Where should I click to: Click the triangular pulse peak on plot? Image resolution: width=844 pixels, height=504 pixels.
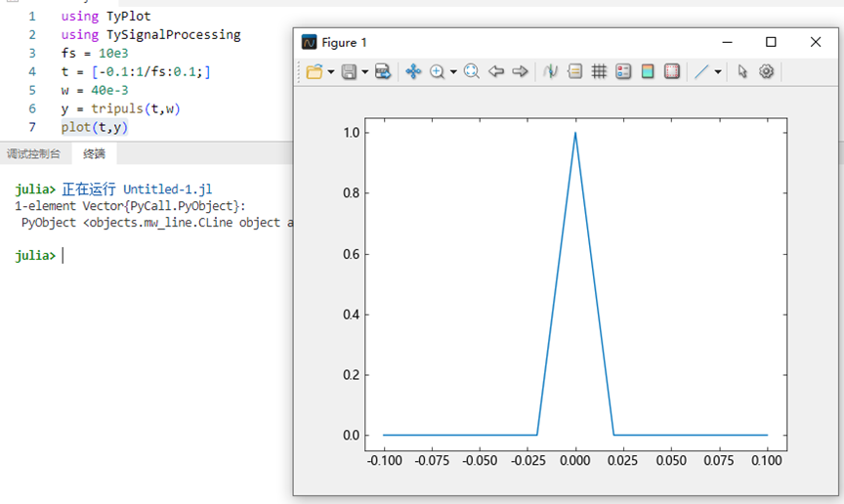pos(575,133)
